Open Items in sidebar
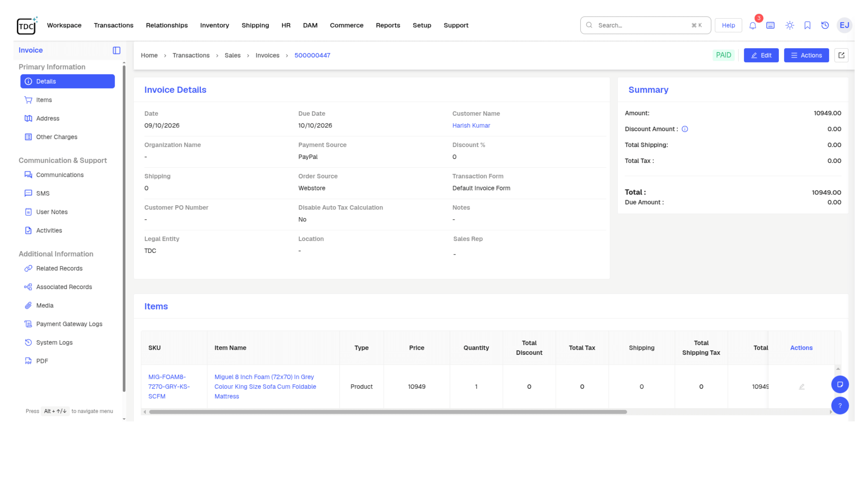 (x=67, y=100)
